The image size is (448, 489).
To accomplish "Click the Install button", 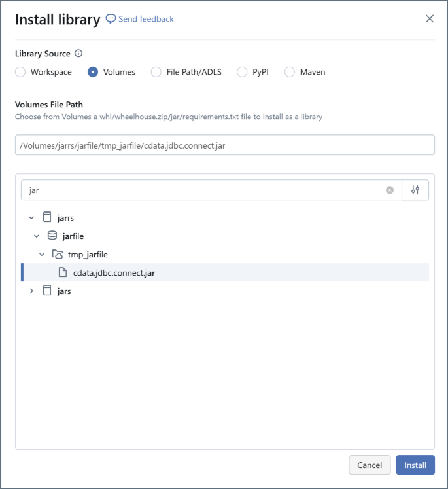I will coord(415,465).
